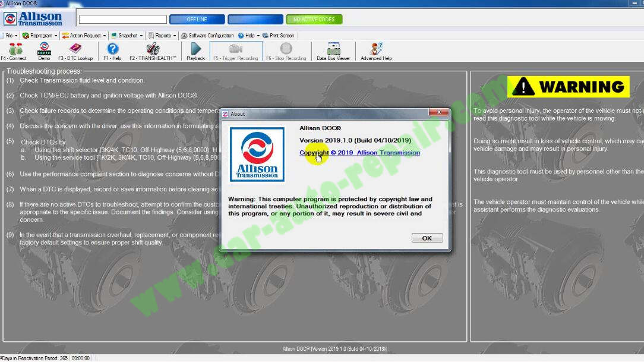This screenshot has width=644, height=362.
Task: Click the bottom Allison DOC version footer text
Action: point(334,349)
